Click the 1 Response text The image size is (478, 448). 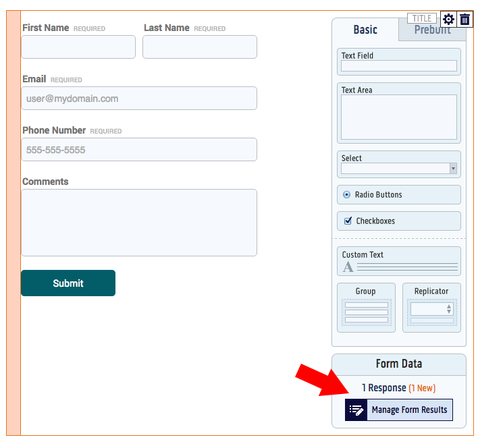[383, 388]
